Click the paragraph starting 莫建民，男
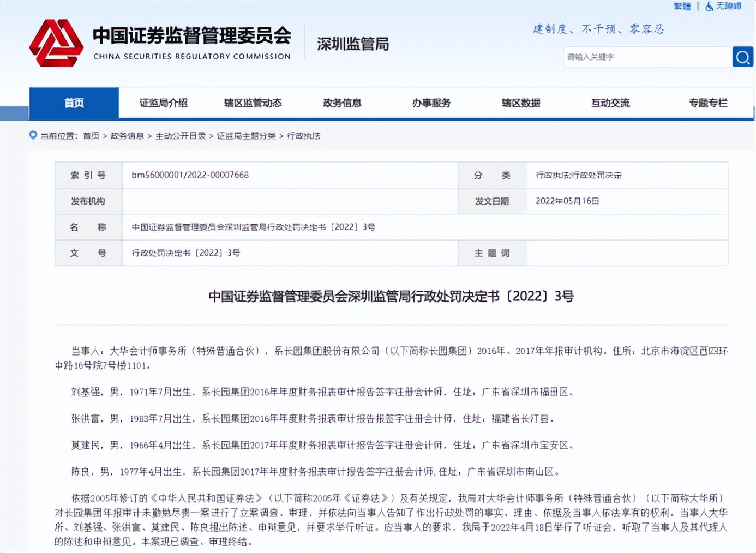Image resolution: width=756 pixels, height=553 pixels. coord(323,445)
